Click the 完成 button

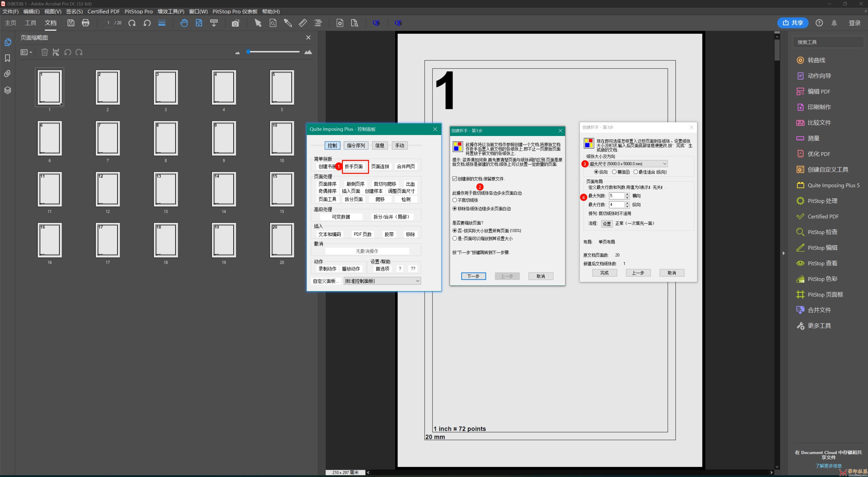point(604,273)
